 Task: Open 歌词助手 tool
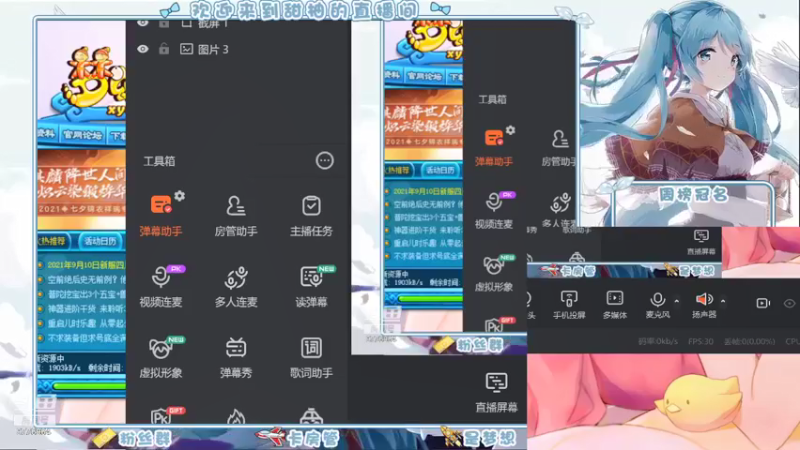(x=311, y=357)
